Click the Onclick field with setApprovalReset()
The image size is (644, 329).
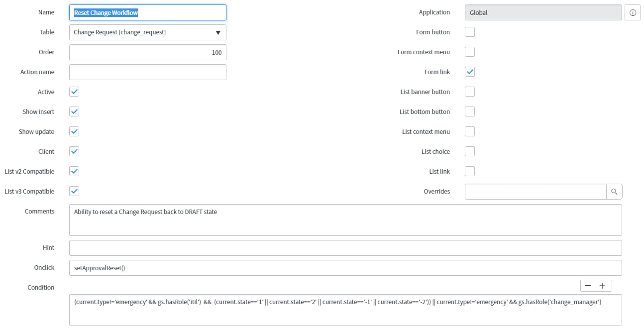tap(345, 268)
